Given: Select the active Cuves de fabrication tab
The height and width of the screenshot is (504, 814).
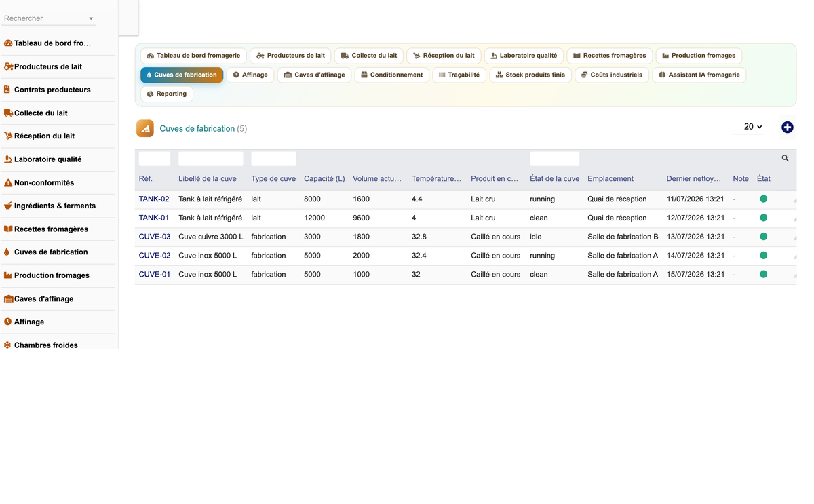Looking at the screenshot, I should 182,75.
